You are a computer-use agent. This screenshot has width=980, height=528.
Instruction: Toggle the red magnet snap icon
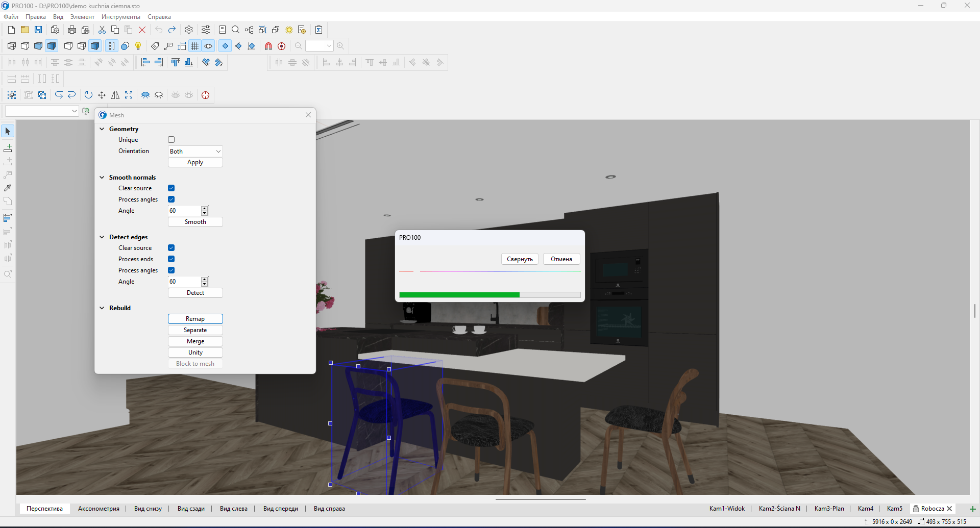pos(268,46)
